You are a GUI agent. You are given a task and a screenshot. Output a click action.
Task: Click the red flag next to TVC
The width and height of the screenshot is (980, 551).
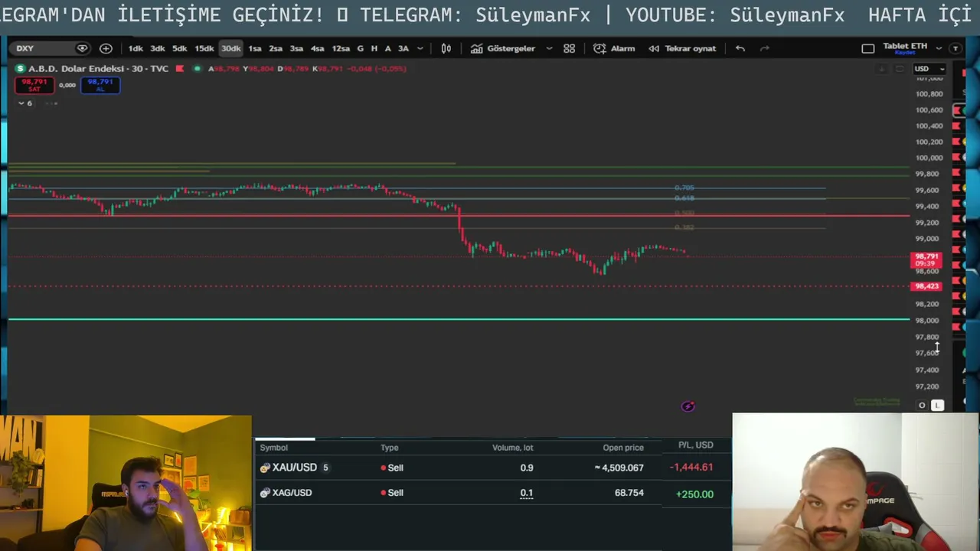(180, 69)
